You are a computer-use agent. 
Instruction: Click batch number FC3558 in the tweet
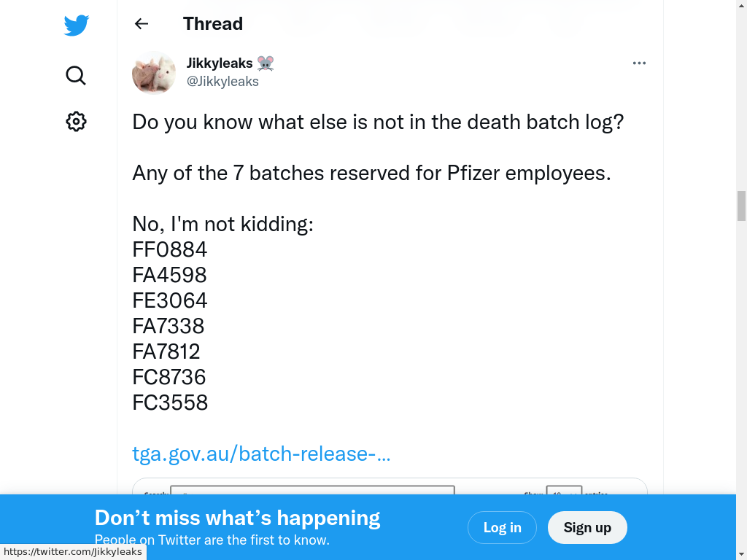170,402
